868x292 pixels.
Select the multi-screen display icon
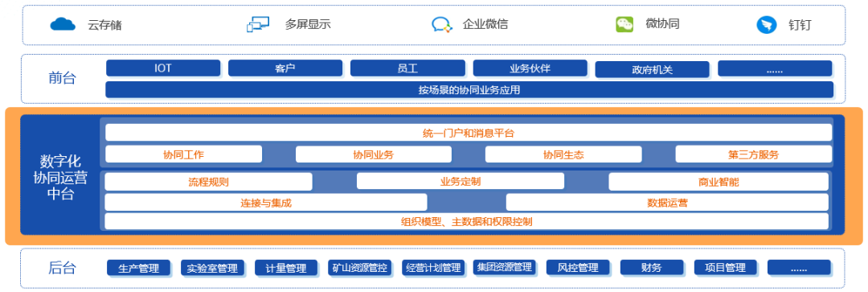(258, 24)
